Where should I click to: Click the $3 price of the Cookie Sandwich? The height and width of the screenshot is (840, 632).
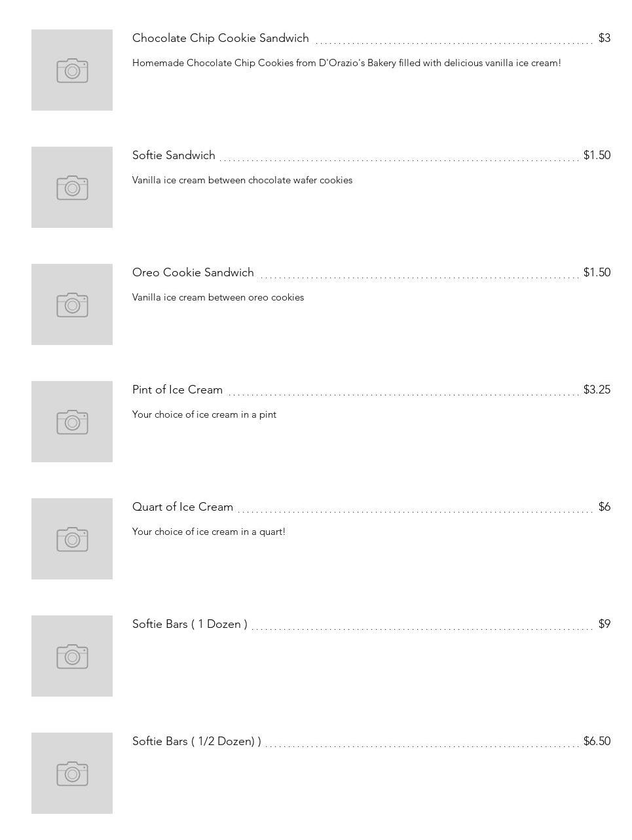(x=604, y=38)
